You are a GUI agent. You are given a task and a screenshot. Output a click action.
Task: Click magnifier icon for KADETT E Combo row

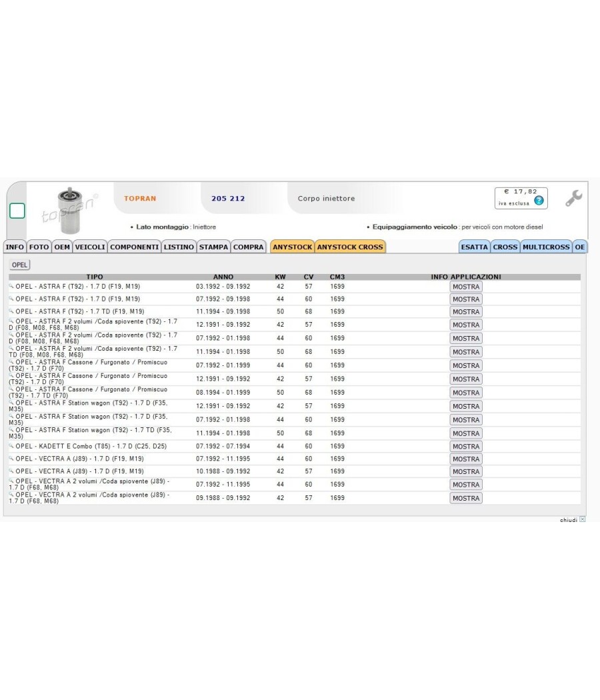pyautogui.click(x=11, y=445)
